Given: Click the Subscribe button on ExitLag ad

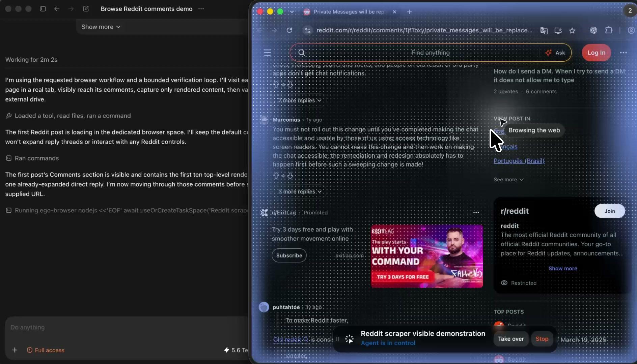Looking at the screenshot, I should (x=289, y=255).
